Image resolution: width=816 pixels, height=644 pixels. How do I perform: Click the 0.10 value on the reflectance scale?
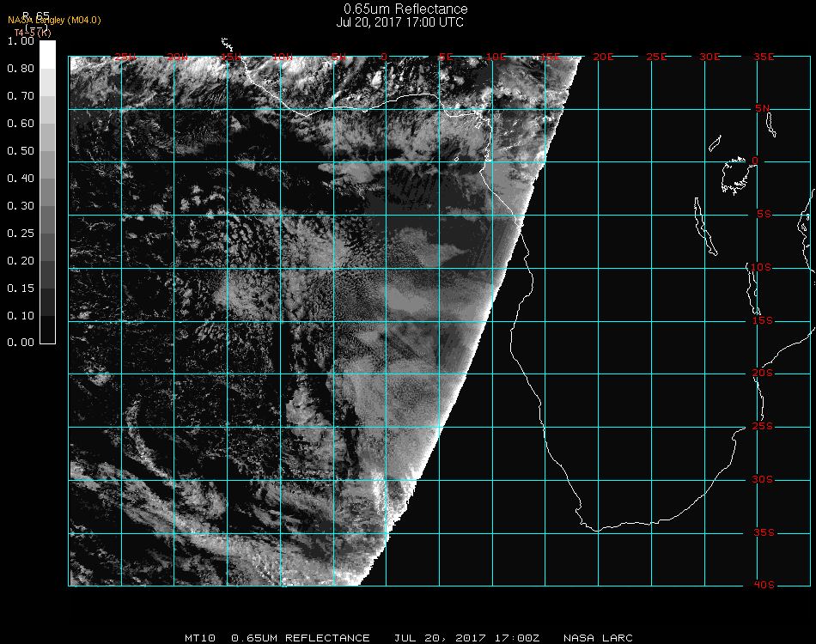[x=21, y=316]
